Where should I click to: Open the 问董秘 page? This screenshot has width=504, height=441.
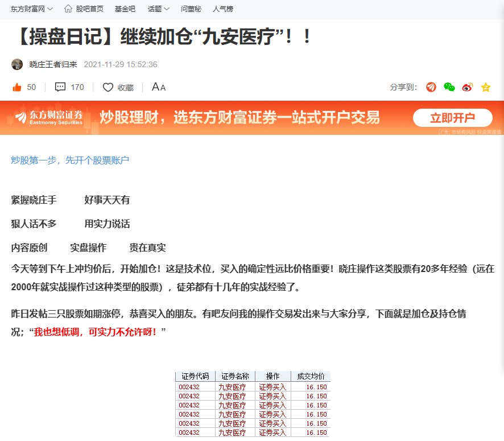point(191,9)
